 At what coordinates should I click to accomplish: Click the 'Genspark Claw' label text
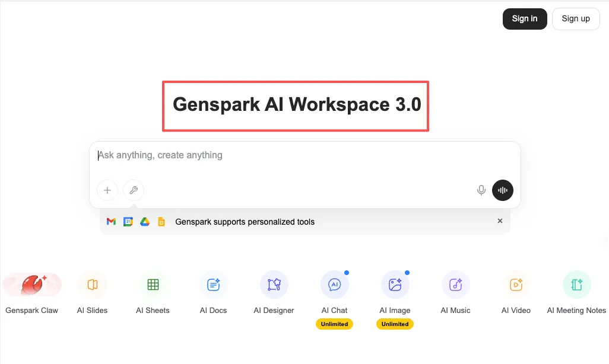click(32, 311)
